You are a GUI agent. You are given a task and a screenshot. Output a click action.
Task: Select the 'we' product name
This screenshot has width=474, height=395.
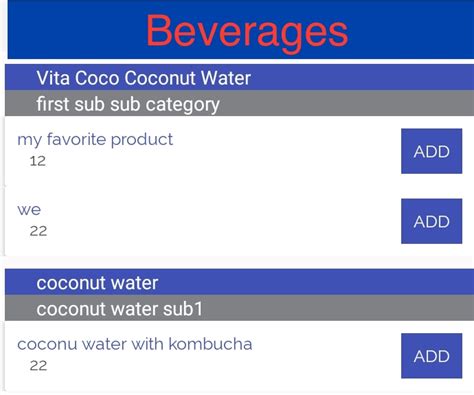[x=29, y=210]
